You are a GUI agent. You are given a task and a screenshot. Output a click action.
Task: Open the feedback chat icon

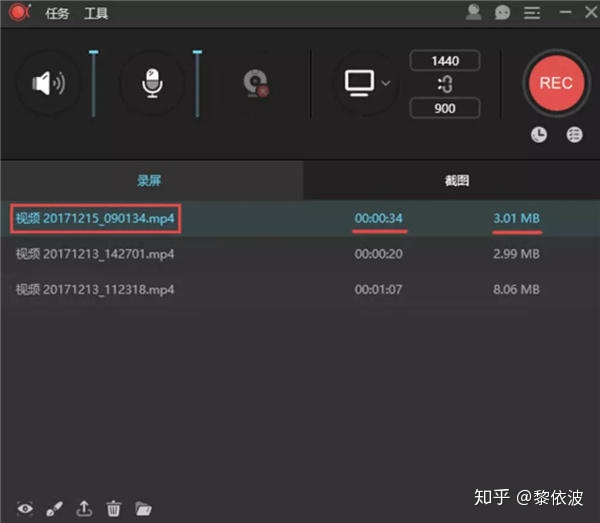pos(502,13)
